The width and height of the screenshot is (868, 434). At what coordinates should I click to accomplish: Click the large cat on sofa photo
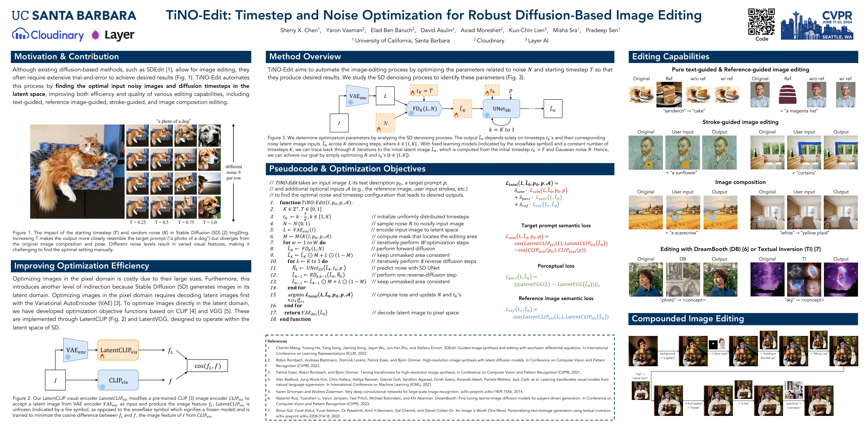click(x=77, y=171)
